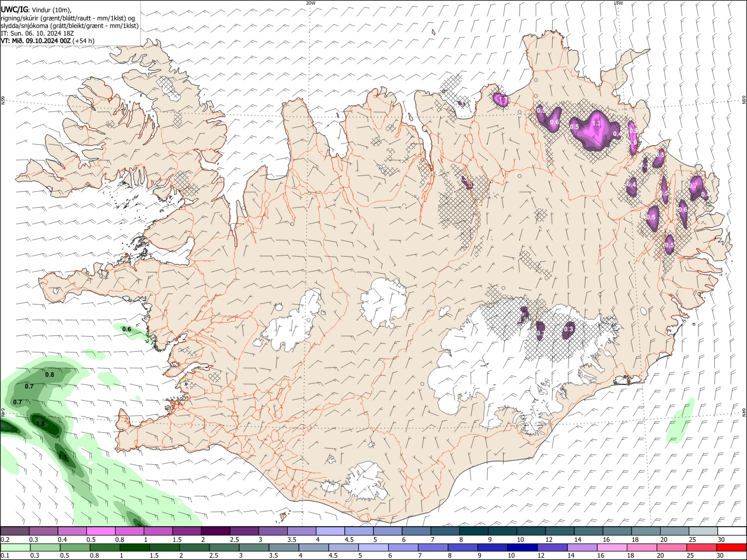Click the green '0.6' value off the west coast
This screenshot has height=560, width=747.
pyautogui.click(x=127, y=330)
